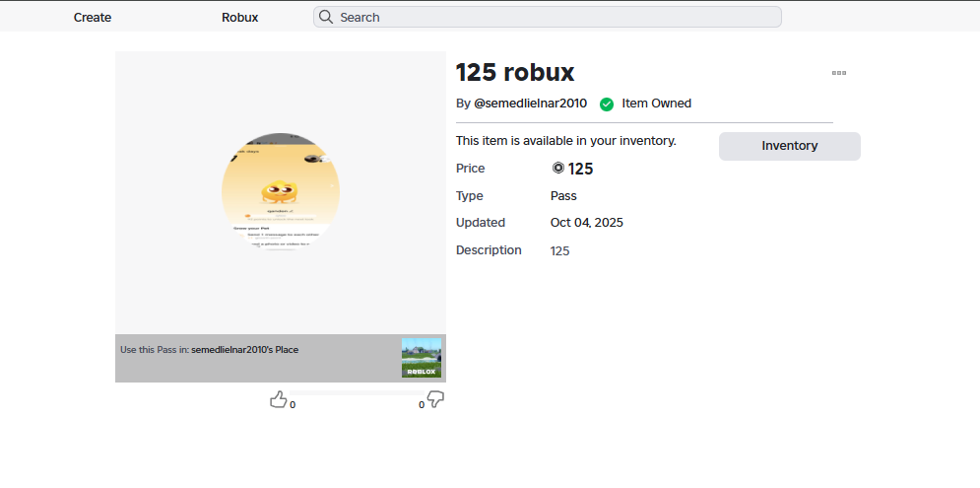
Task: Click the thumbs down dislike icon
Action: coord(435,399)
